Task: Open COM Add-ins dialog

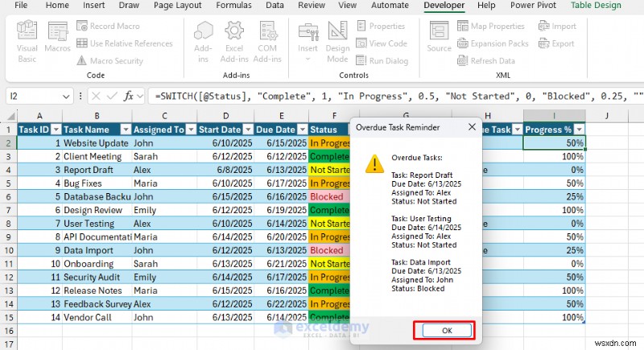Action: (267, 42)
